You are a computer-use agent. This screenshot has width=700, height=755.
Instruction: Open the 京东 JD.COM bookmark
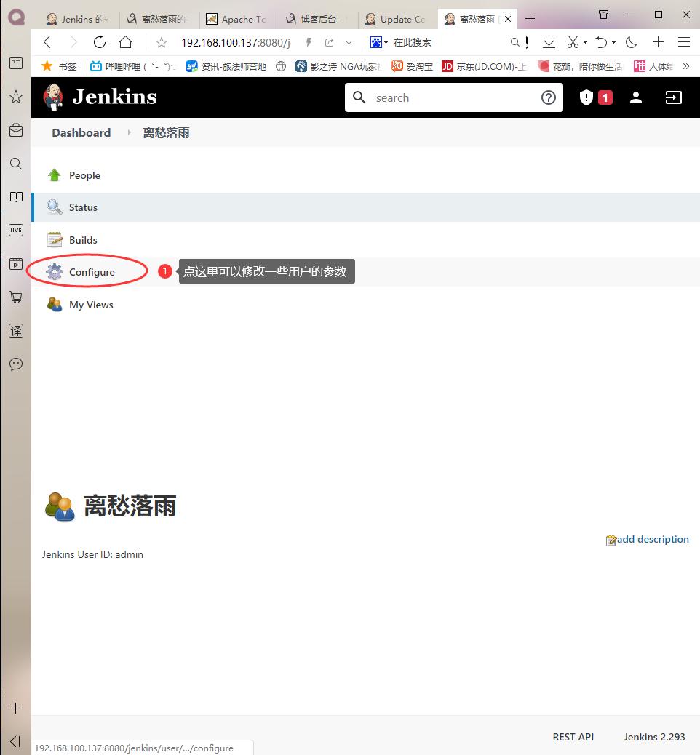tap(485, 66)
